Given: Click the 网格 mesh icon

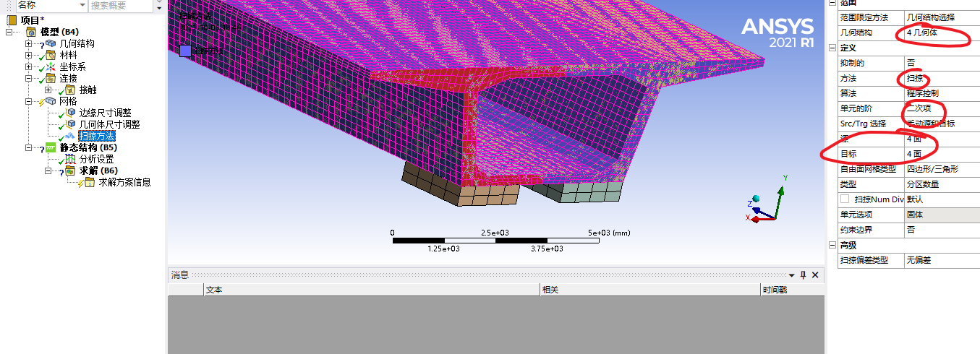Looking at the screenshot, I should click(50, 101).
